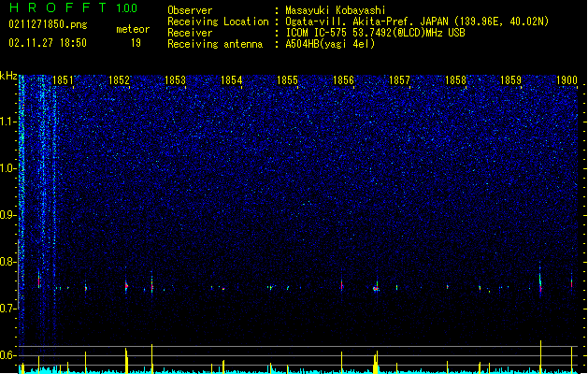This screenshot has height=374, width=588.
Task: Click the 0.9 kHz axis tick label
Action: click(7, 215)
